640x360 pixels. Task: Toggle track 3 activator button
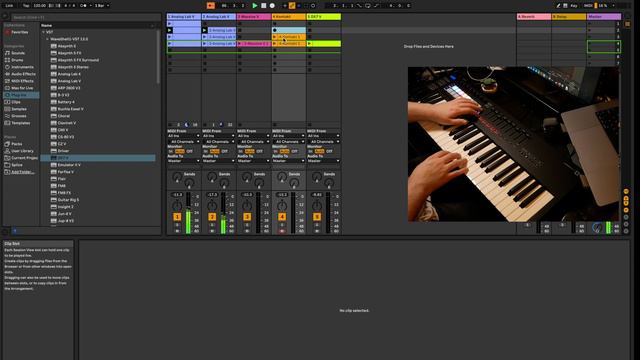click(247, 217)
